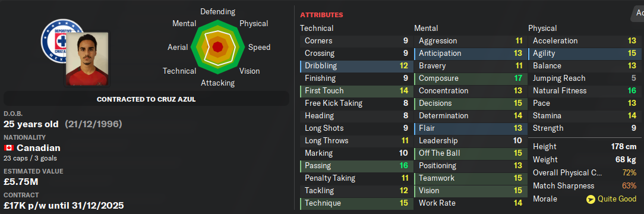This screenshot has height=214, width=644.
Task: Select the highlighted Dribbling attribute row
Action: (x=356, y=66)
